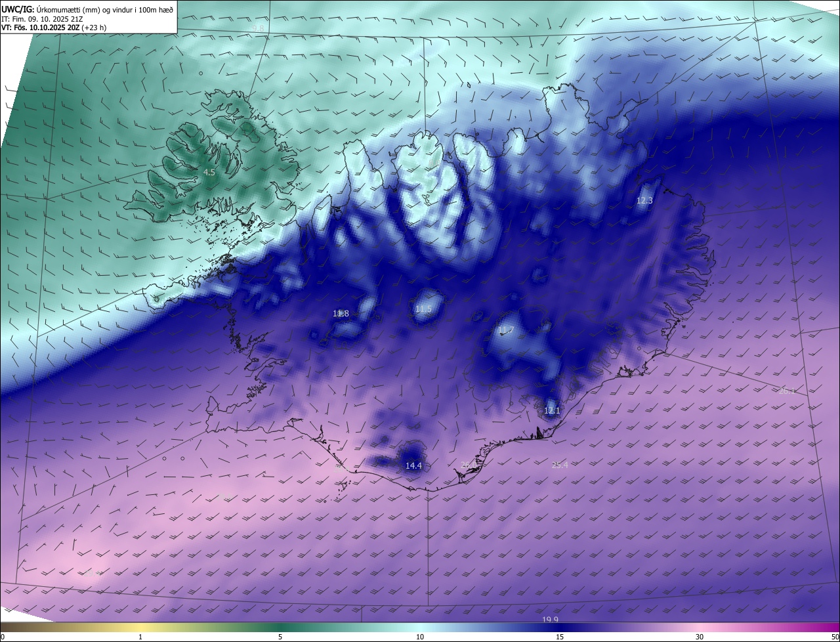The image size is (840, 642).
Task: Click the 26.1 value label
Action: point(787,391)
